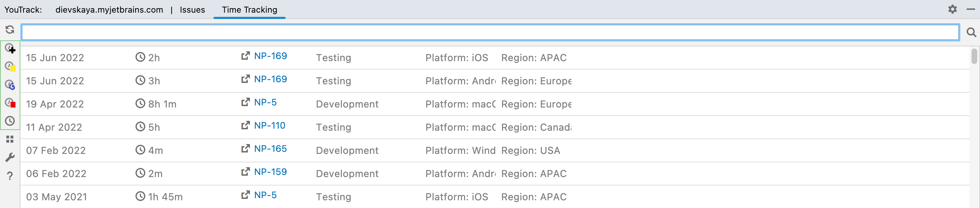The width and height of the screenshot is (980, 208).
Task: Open settings with the wrench icon
Action: coord(10,157)
